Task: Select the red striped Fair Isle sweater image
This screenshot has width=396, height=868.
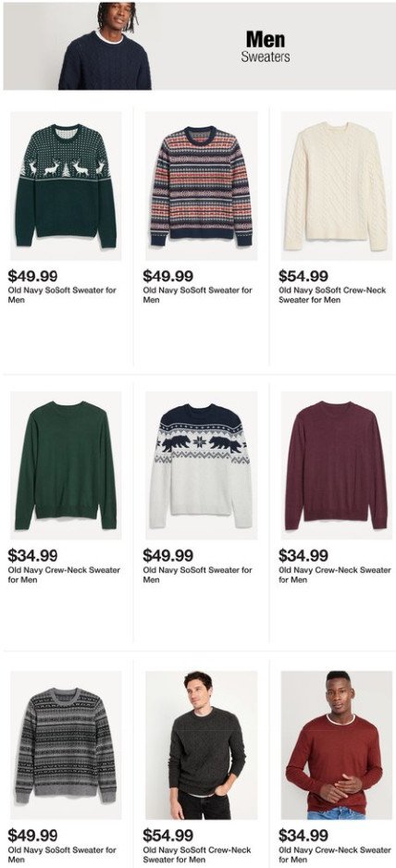Action: pyautogui.click(x=201, y=186)
